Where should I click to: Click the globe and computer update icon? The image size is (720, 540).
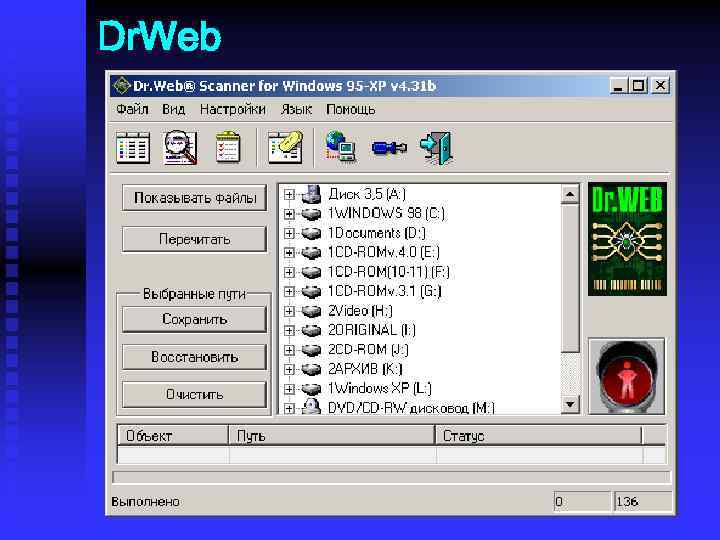click(x=340, y=146)
